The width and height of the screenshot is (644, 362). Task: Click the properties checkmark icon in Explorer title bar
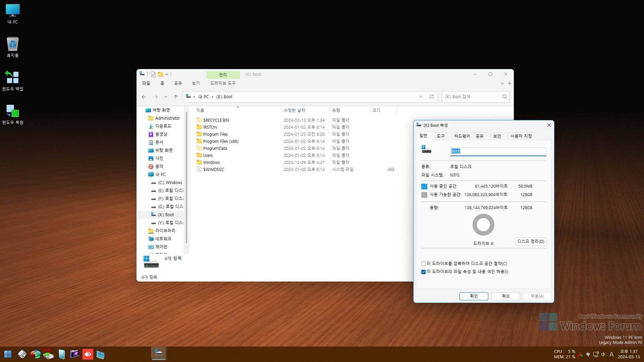pyautogui.click(x=153, y=74)
